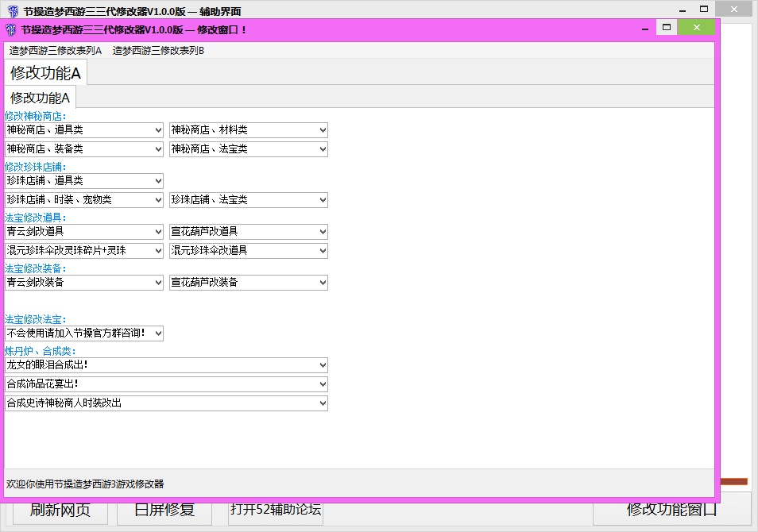Close the pink 修改窗口 window

(x=696, y=28)
